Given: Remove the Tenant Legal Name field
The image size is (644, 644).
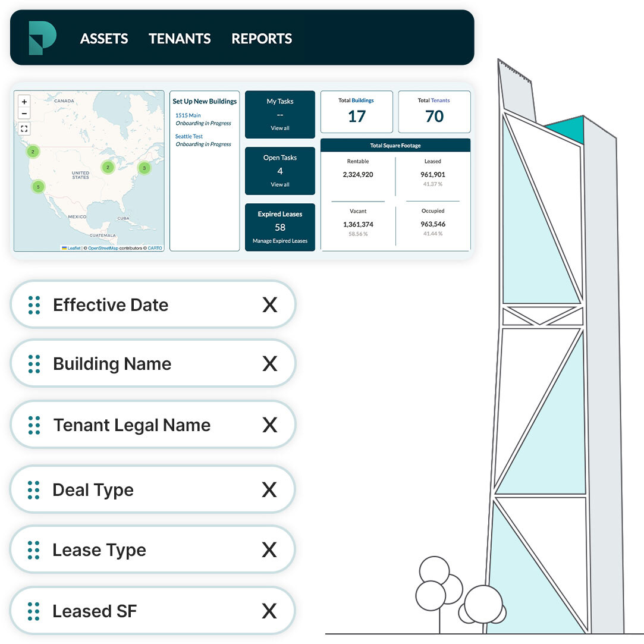Looking at the screenshot, I should click(x=270, y=425).
